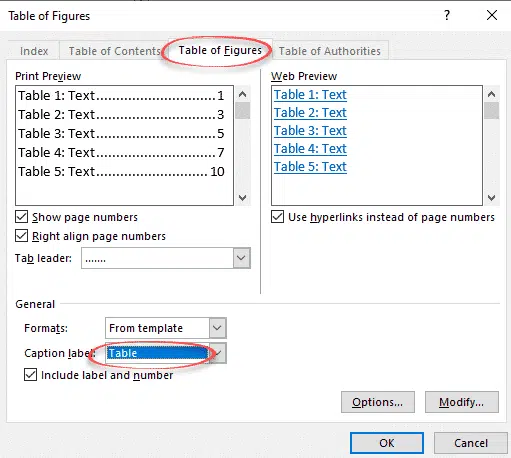This screenshot has width=511, height=458.
Task: Click Web Preview scroll up arrow
Action: point(491,94)
